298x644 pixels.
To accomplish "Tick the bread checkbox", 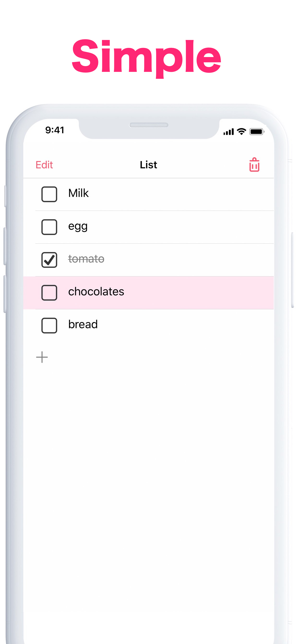I will point(49,326).
